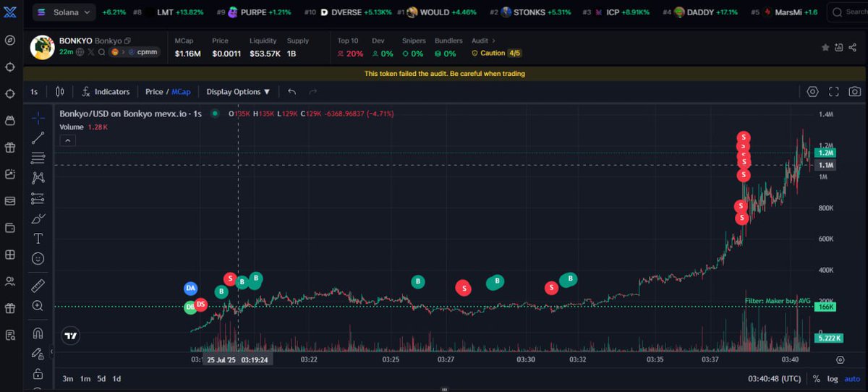Select the 1m date range
This screenshot has height=392, width=868.
(85, 379)
